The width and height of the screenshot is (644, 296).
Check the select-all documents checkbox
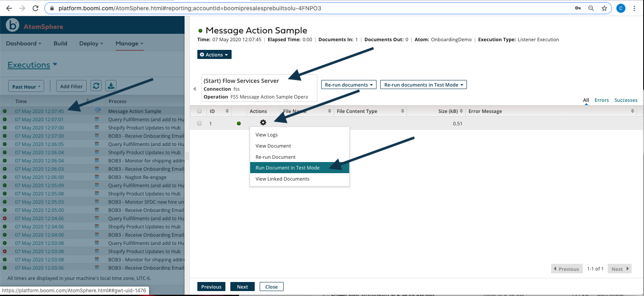point(199,111)
